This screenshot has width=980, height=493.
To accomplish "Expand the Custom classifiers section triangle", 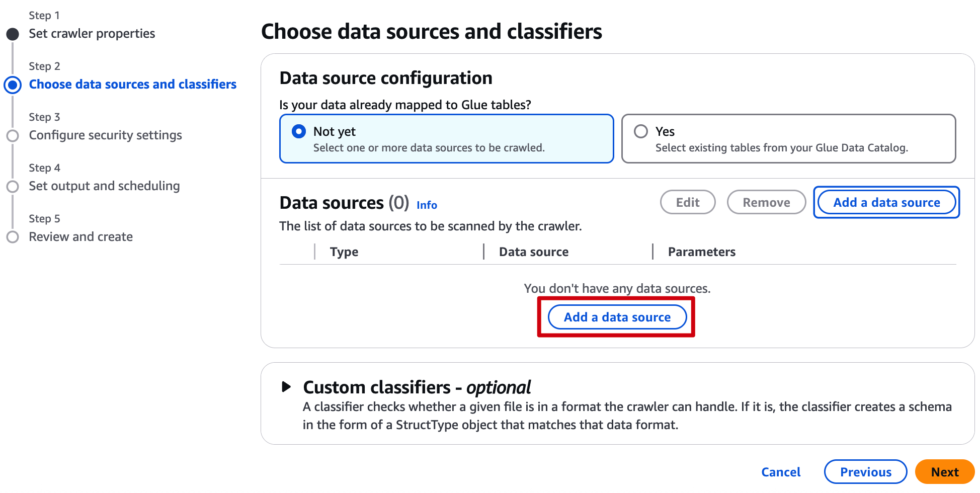I will (286, 387).
